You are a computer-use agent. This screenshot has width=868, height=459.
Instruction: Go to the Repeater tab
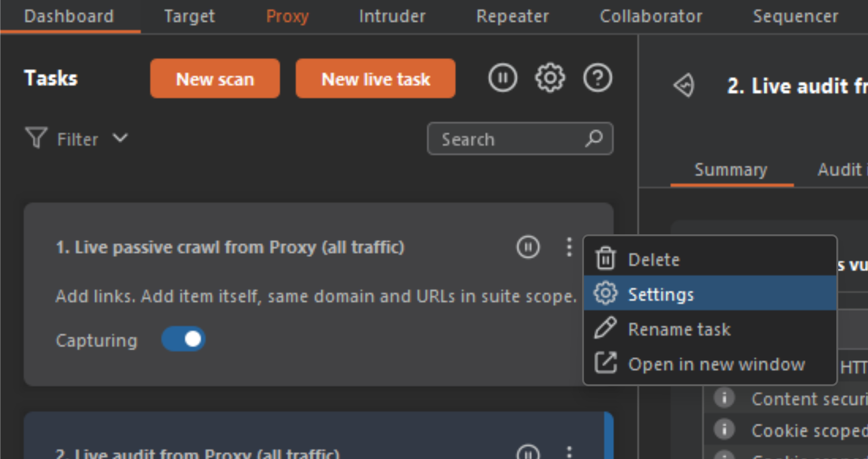(512, 16)
